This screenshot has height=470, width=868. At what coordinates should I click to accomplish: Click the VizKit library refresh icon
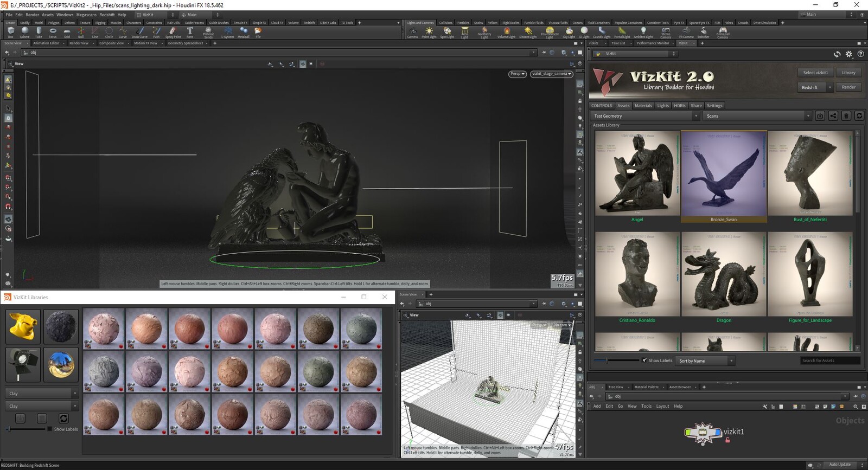(x=859, y=116)
